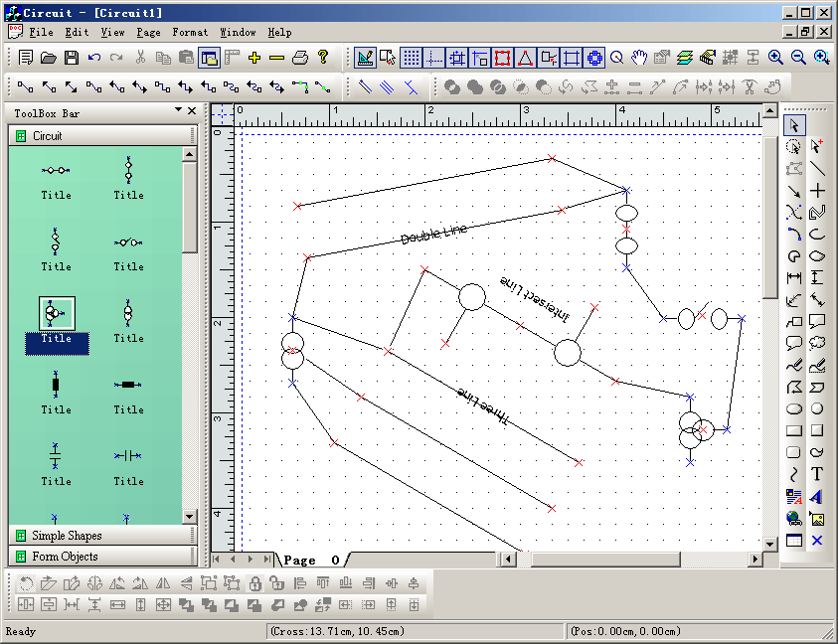Image resolution: width=838 pixels, height=644 pixels.
Task: Save the circuit with the floppy icon
Action: [72, 58]
